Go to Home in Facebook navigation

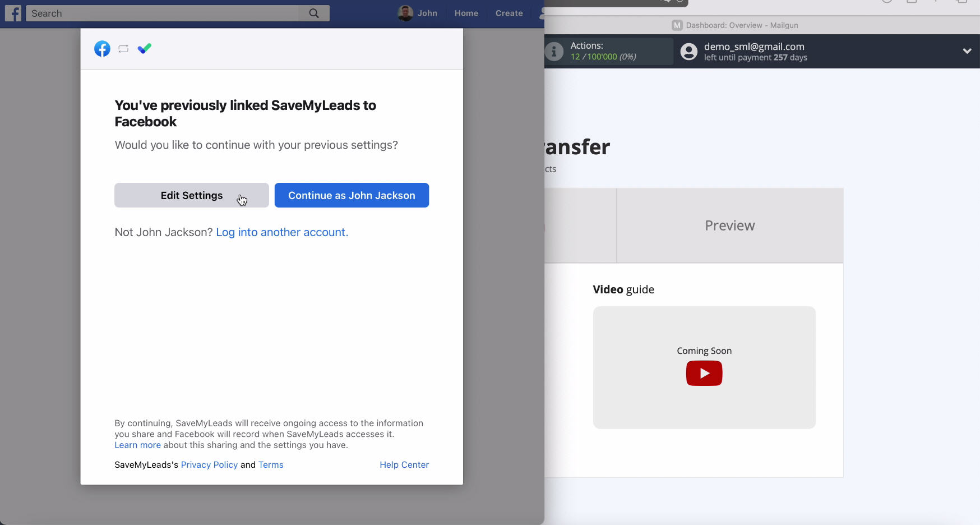(x=466, y=13)
